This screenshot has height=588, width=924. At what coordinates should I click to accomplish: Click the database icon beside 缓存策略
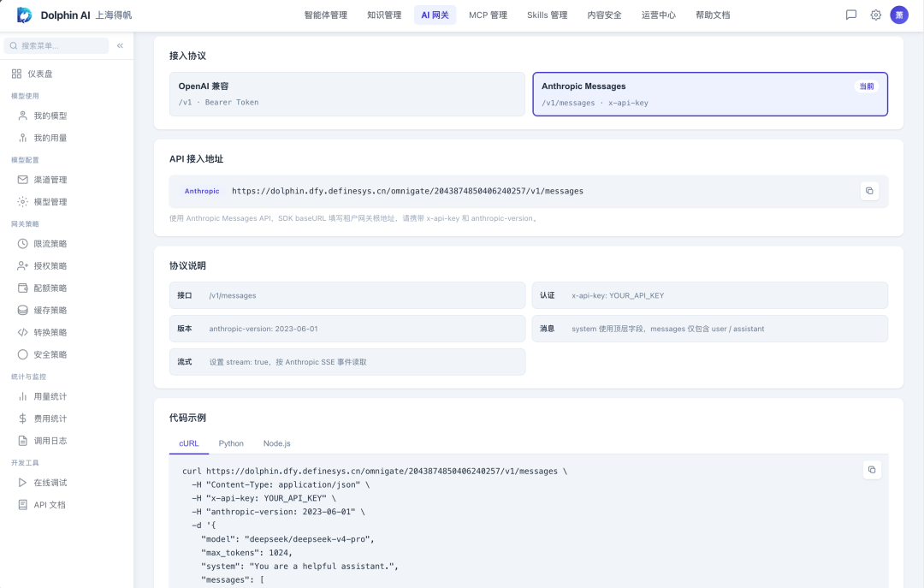(22, 310)
